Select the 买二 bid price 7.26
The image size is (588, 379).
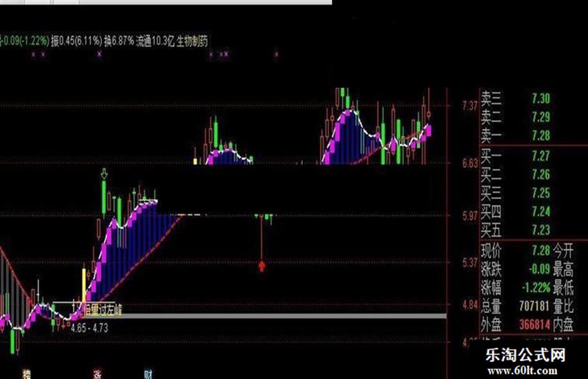coord(541,174)
